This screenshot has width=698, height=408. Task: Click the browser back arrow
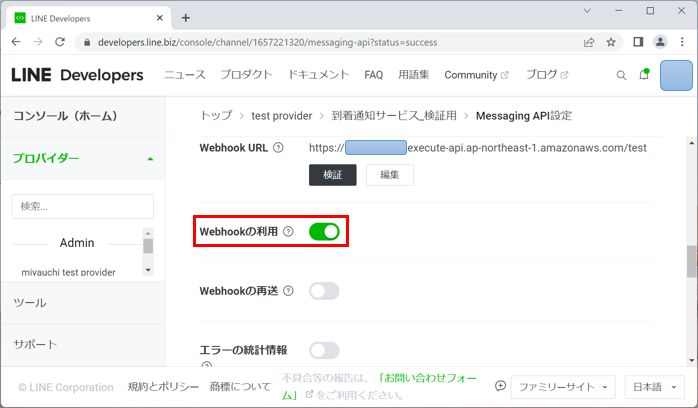pyautogui.click(x=16, y=42)
